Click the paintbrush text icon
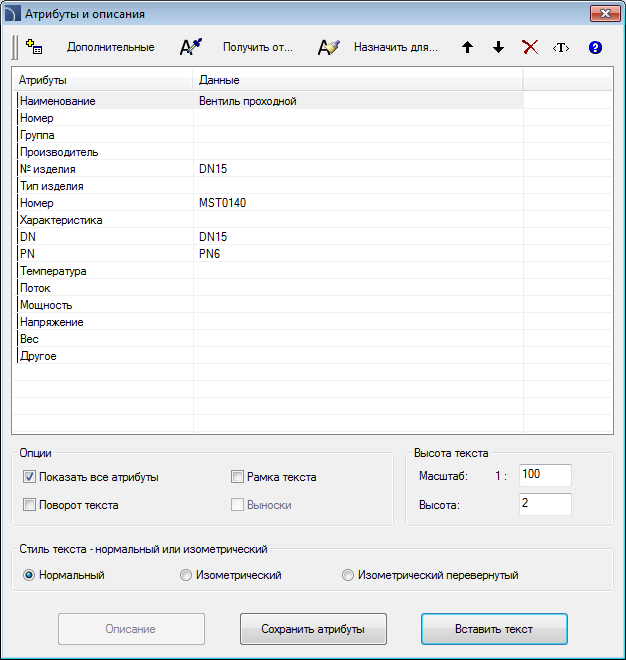 328,47
